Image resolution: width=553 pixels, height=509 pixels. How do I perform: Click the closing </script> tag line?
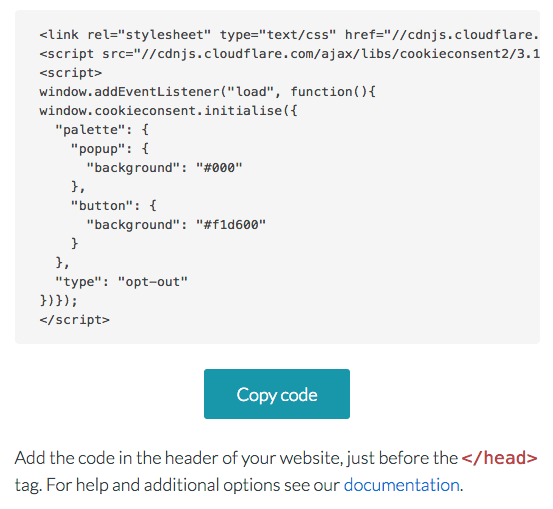pos(74,320)
